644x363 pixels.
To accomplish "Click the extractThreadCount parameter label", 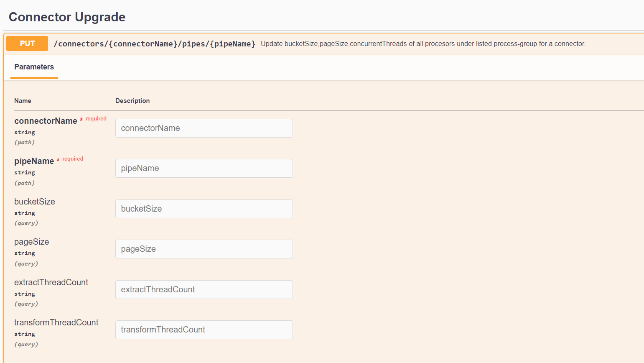I will coord(51,282).
